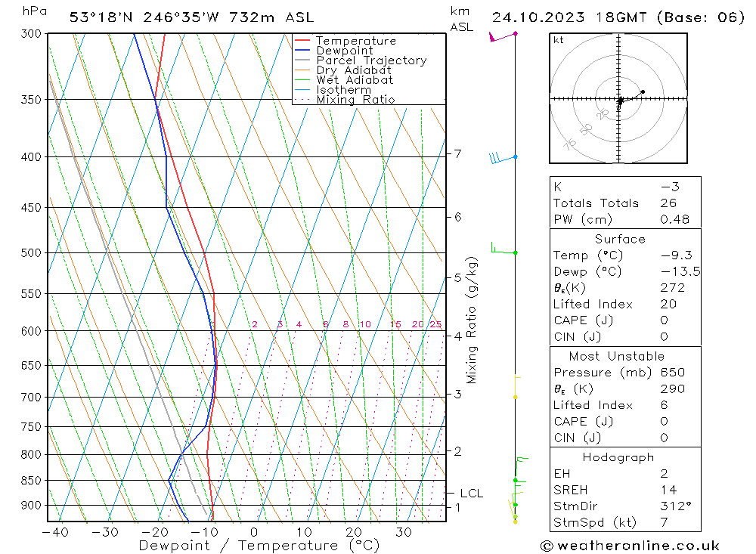Viewport: 756px width, 554px height.
Task: Click the K index value -3
Action: (x=670, y=187)
